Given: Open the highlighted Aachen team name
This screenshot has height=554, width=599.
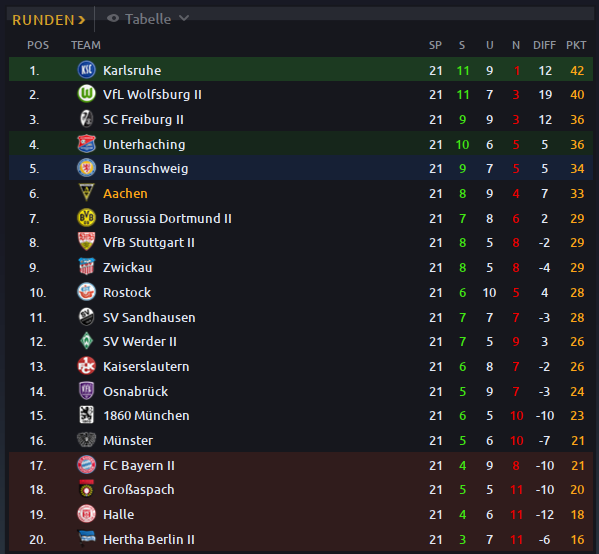Looking at the screenshot, I should (x=125, y=193).
